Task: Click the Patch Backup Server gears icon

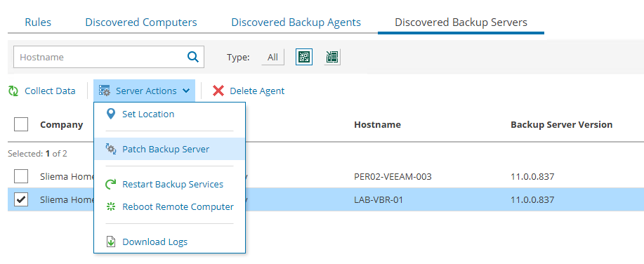Action: [x=111, y=149]
